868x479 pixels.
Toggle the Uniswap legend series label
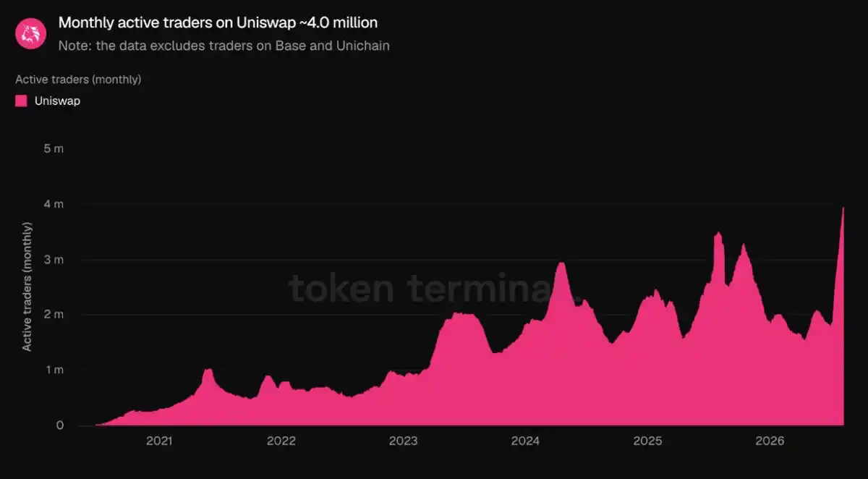(57, 101)
